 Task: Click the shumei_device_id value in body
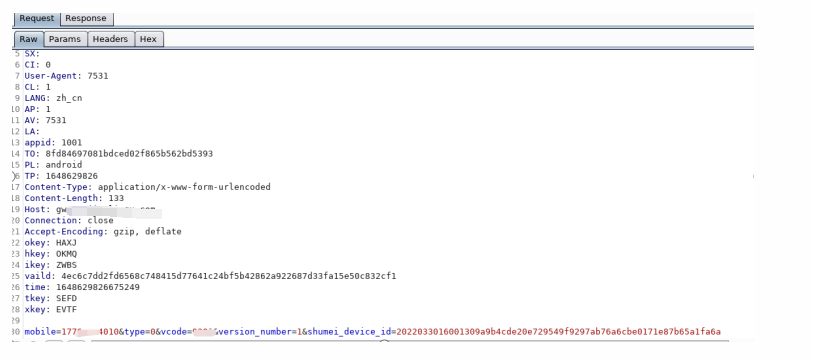559,331
